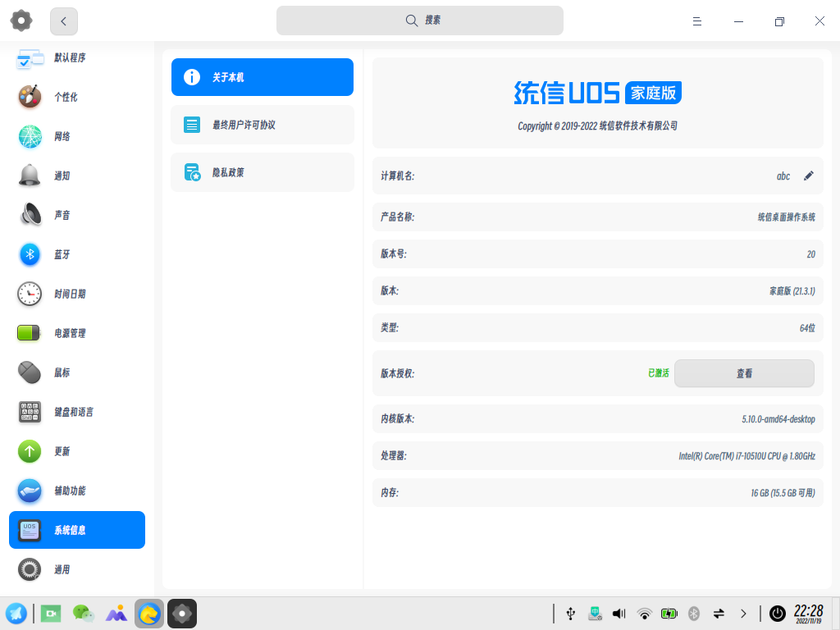Click the 统信桌面操作系统 product name

coord(787,217)
